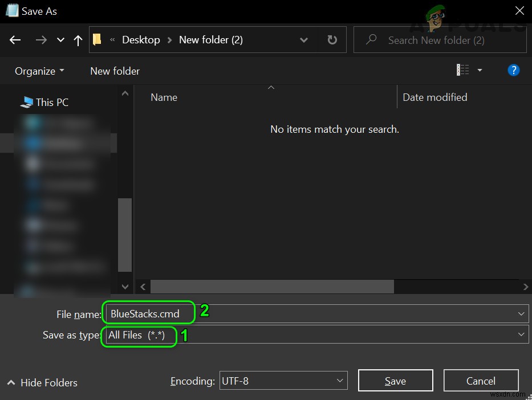Open more view options arrow

[480, 70]
